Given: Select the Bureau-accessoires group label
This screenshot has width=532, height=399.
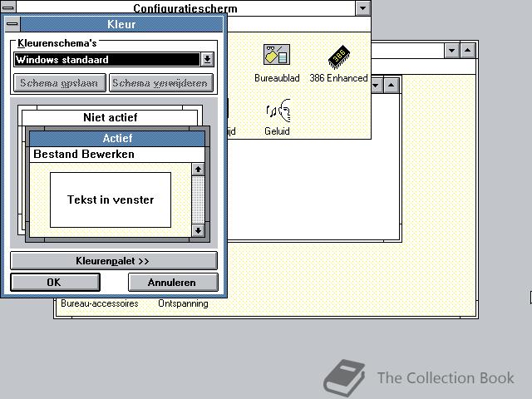Looking at the screenshot, I should pyautogui.click(x=100, y=303).
